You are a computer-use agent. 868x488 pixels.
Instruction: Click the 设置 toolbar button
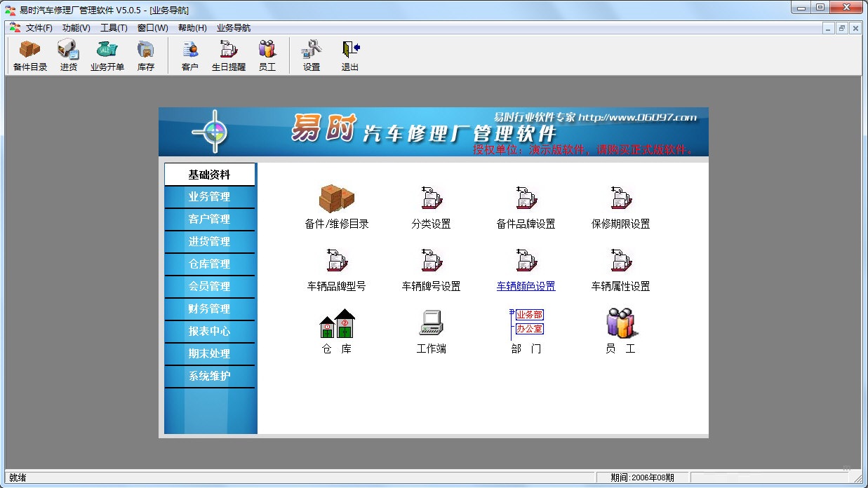click(x=312, y=55)
